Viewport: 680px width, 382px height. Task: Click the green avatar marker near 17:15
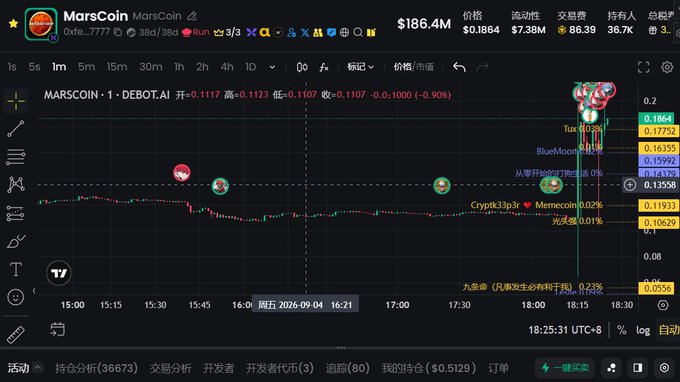pyautogui.click(x=442, y=186)
